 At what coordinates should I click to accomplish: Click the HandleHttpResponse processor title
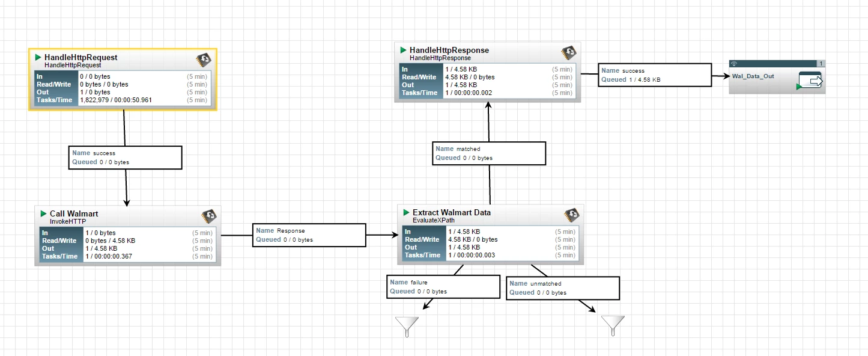[x=449, y=50]
